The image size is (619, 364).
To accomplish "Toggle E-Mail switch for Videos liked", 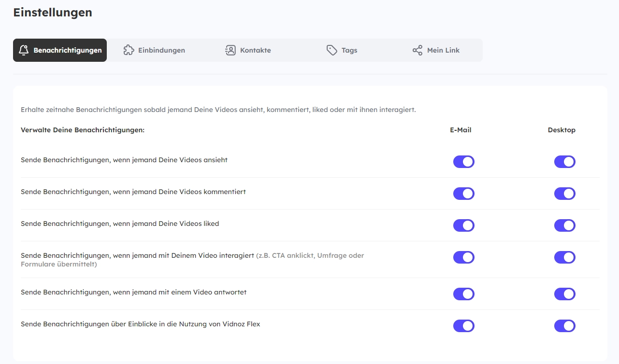I will (x=464, y=225).
